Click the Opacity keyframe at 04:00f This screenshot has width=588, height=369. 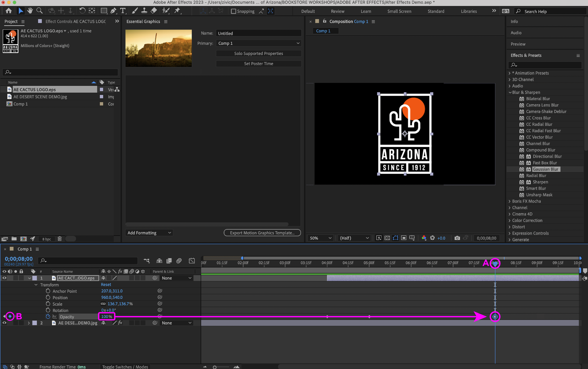click(x=327, y=316)
